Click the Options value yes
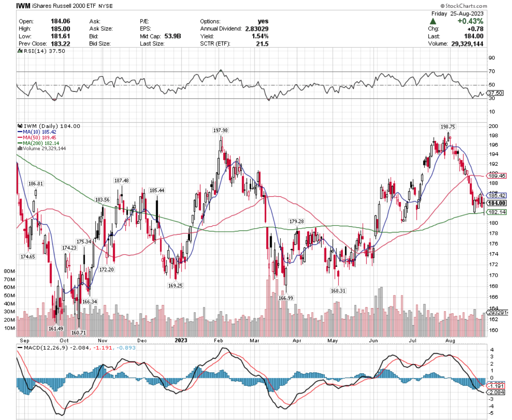512x420 pixels. click(263, 21)
